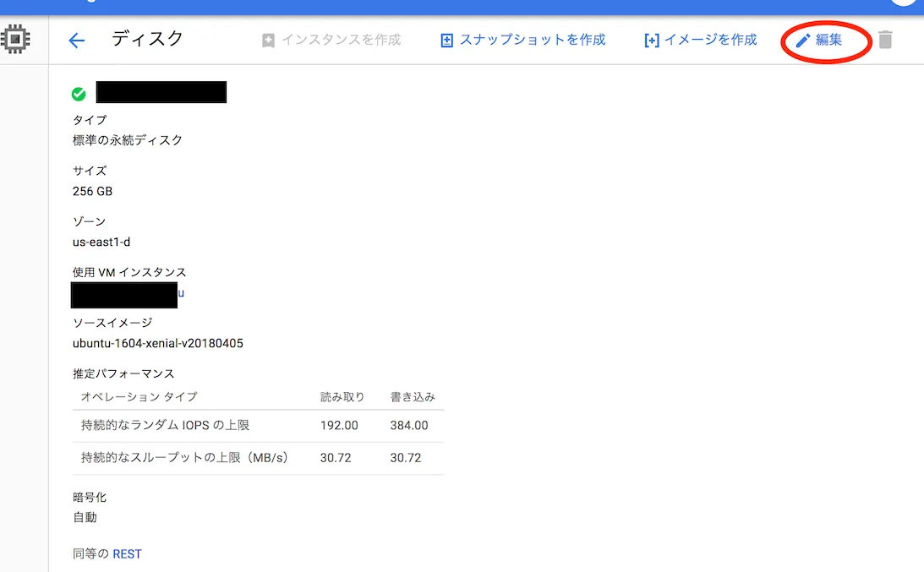Click the trash delete disk icon
The width and height of the screenshot is (924, 572).
coord(885,40)
